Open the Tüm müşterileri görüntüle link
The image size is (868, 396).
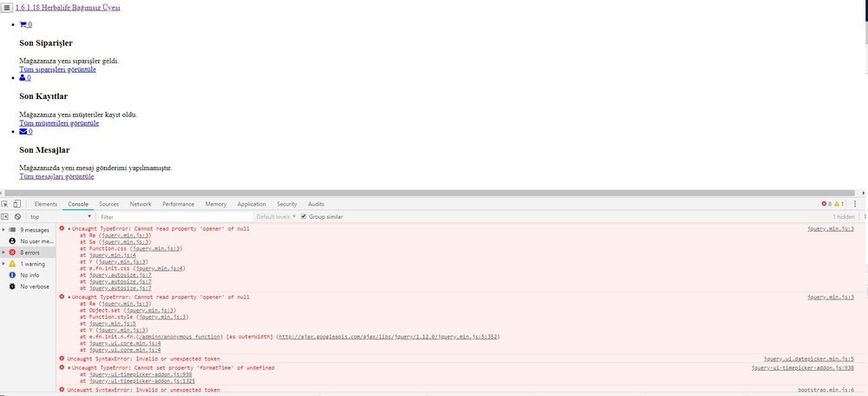(x=59, y=123)
